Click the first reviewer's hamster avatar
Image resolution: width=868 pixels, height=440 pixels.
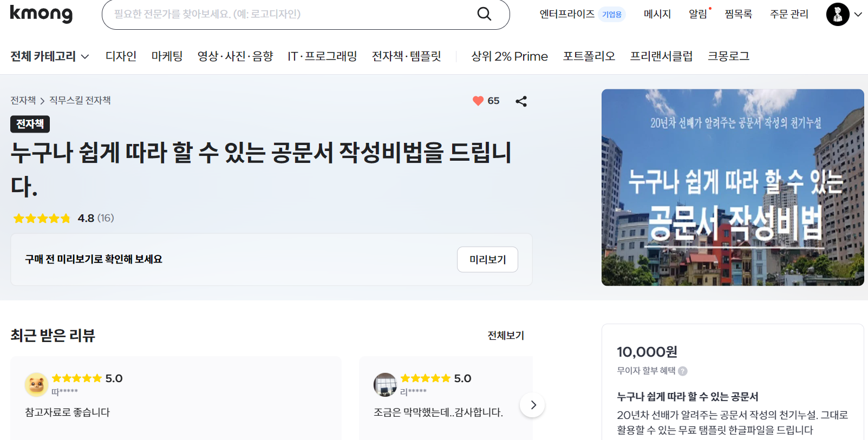coord(36,384)
